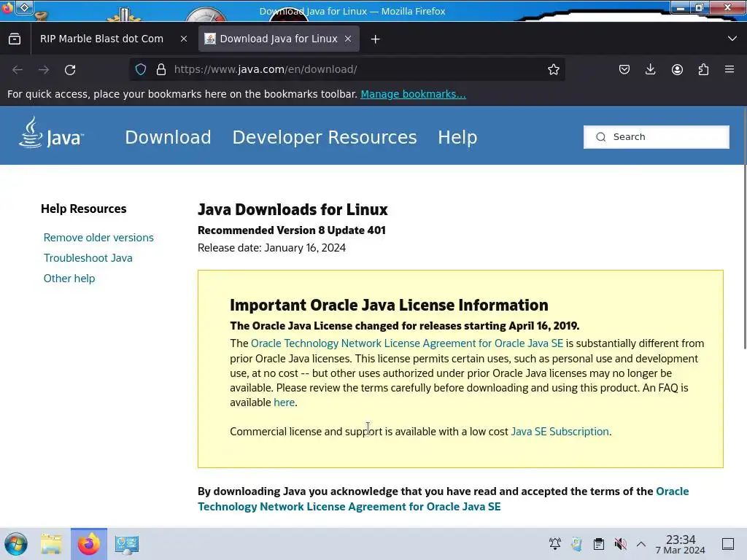Image resolution: width=747 pixels, height=560 pixels.
Task: Click the system tray updater icon
Action: coord(576,544)
